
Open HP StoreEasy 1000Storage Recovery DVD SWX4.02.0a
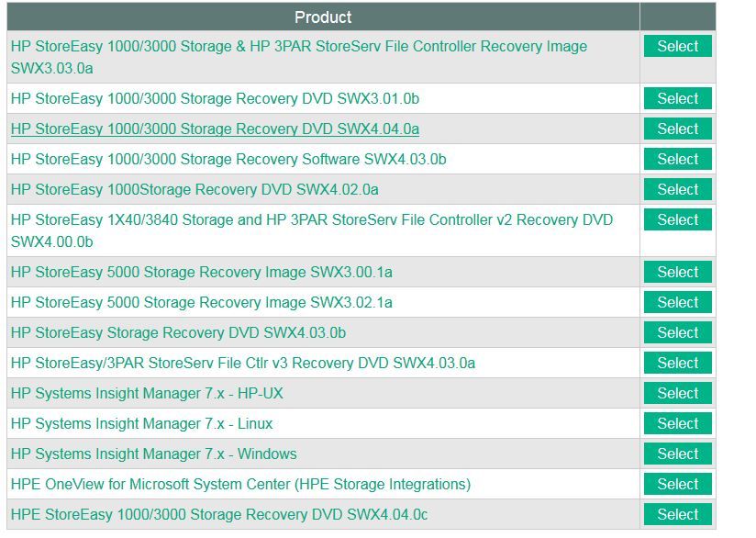[195, 190]
